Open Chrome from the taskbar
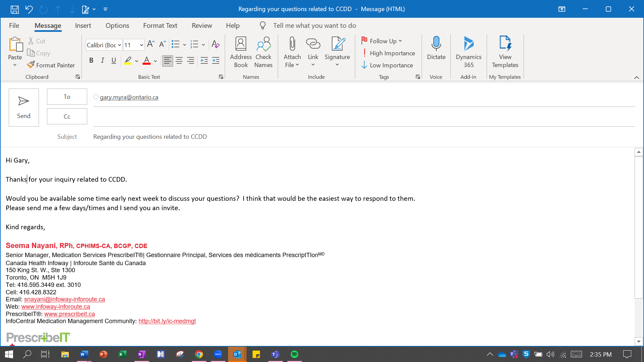Screen dimensions: 644x362 tap(199, 354)
